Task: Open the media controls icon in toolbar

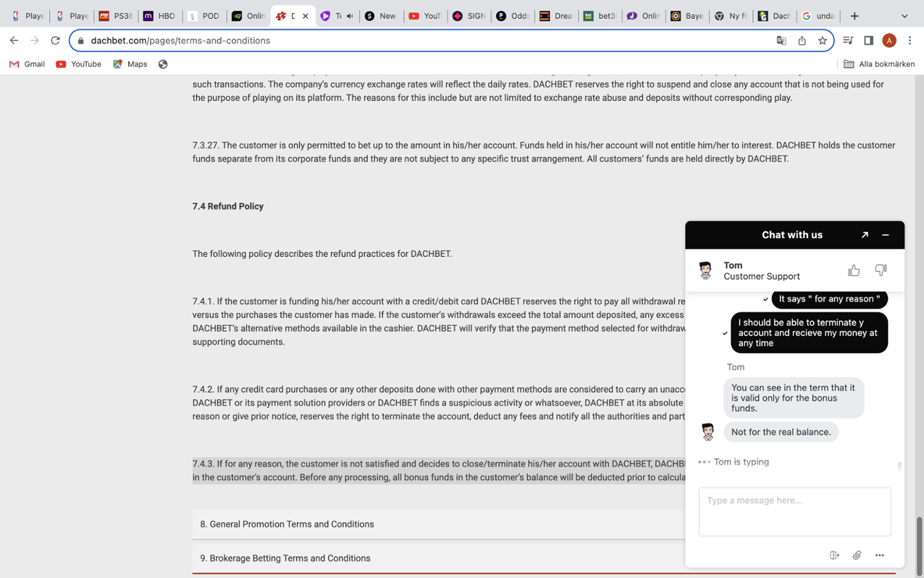Action: (x=848, y=41)
